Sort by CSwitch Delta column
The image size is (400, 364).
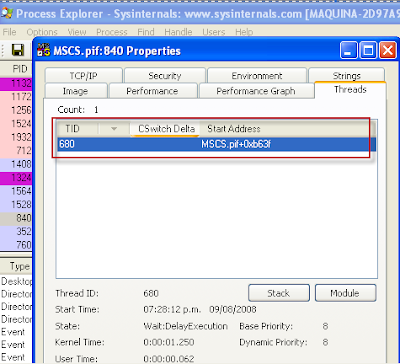(x=166, y=129)
